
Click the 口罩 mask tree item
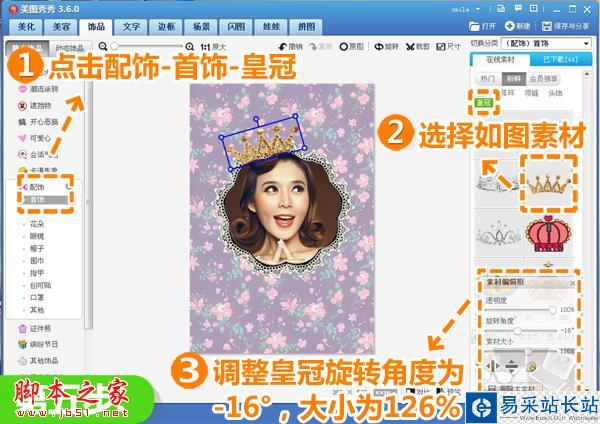(x=37, y=297)
